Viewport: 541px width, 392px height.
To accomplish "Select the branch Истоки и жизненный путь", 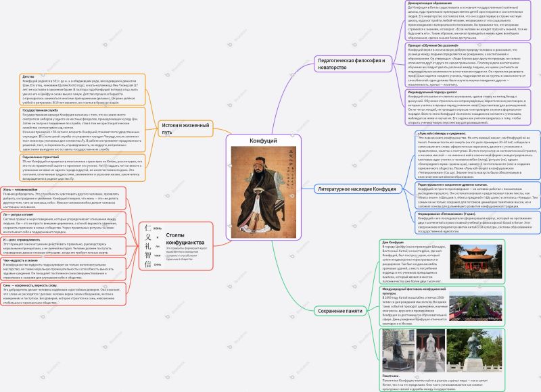I will coord(185,128).
